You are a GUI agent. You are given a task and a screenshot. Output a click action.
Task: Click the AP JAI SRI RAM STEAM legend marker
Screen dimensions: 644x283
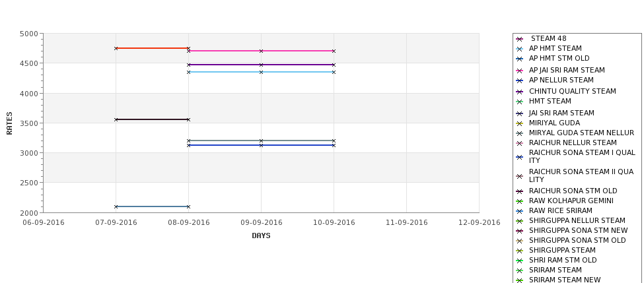[x=519, y=71]
